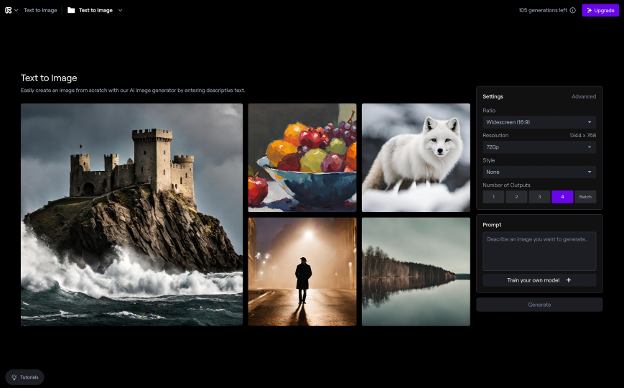Click the folder icon beside Text to Image
The image size is (624, 388).
[x=71, y=10]
